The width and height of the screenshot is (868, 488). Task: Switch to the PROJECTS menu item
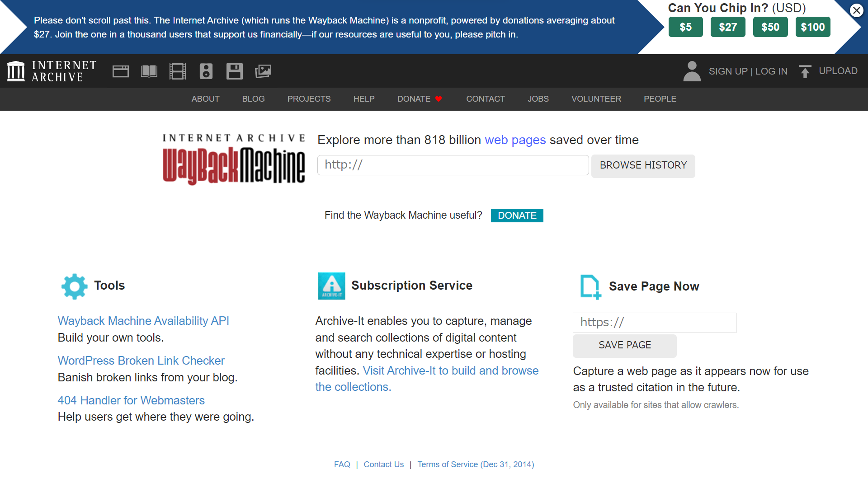309,99
